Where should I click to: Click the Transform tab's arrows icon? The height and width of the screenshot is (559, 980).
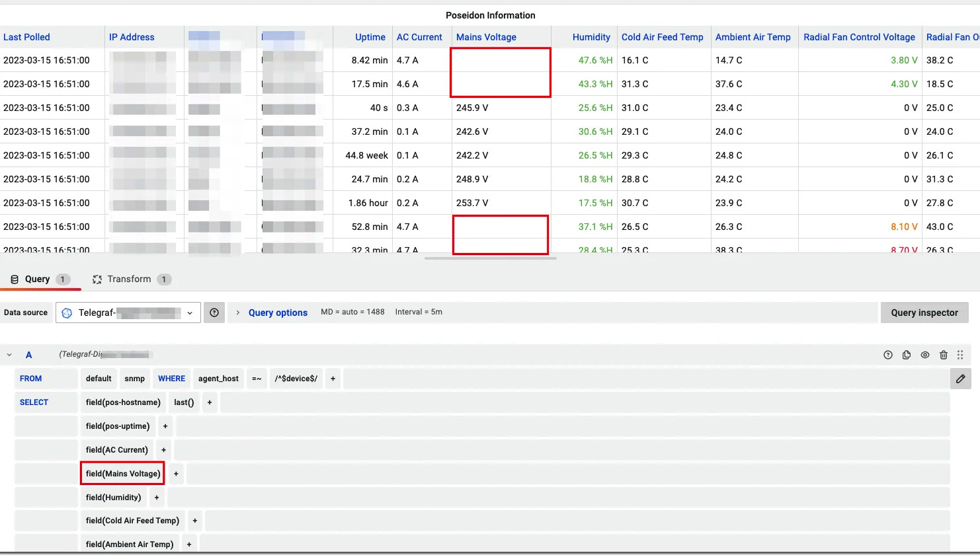98,279
